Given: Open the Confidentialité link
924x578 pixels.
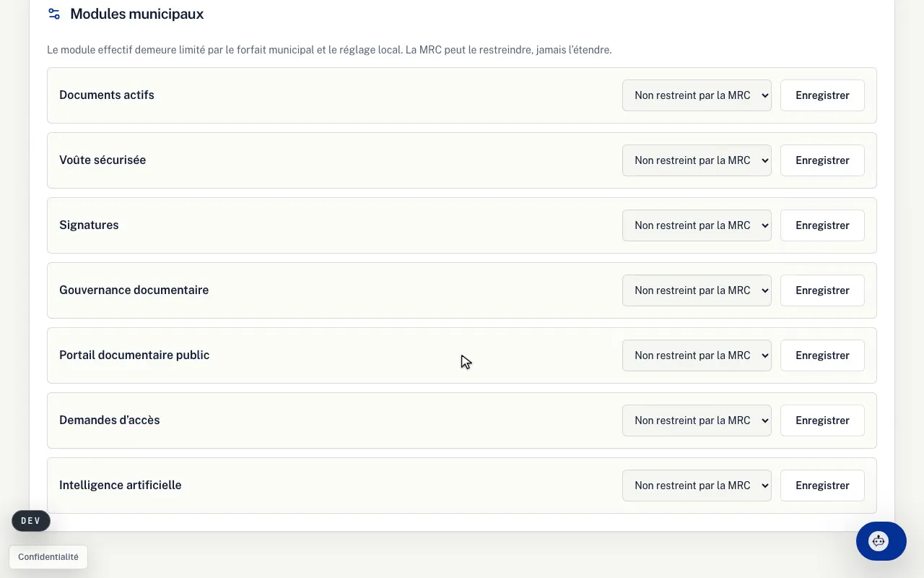Looking at the screenshot, I should 48,557.
